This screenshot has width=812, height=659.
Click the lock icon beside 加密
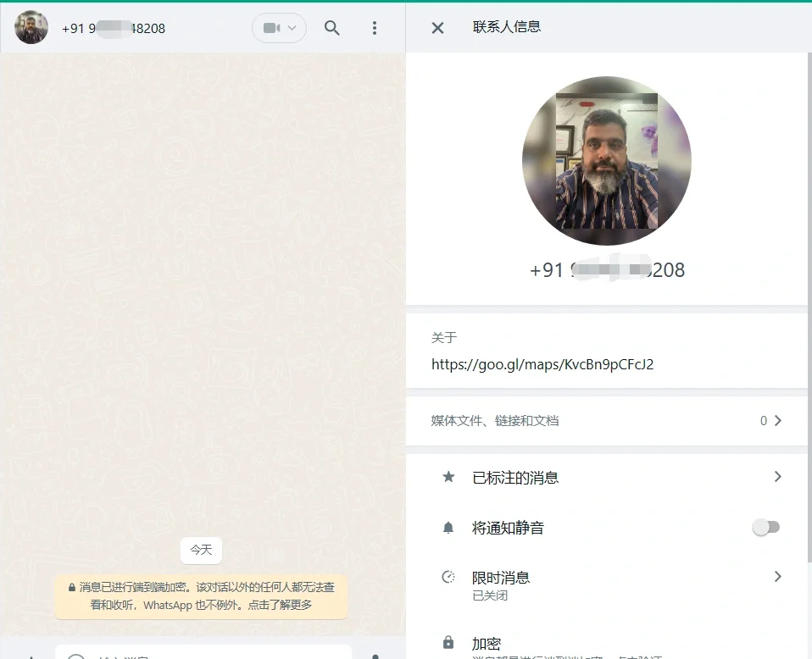[x=448, y=643]
